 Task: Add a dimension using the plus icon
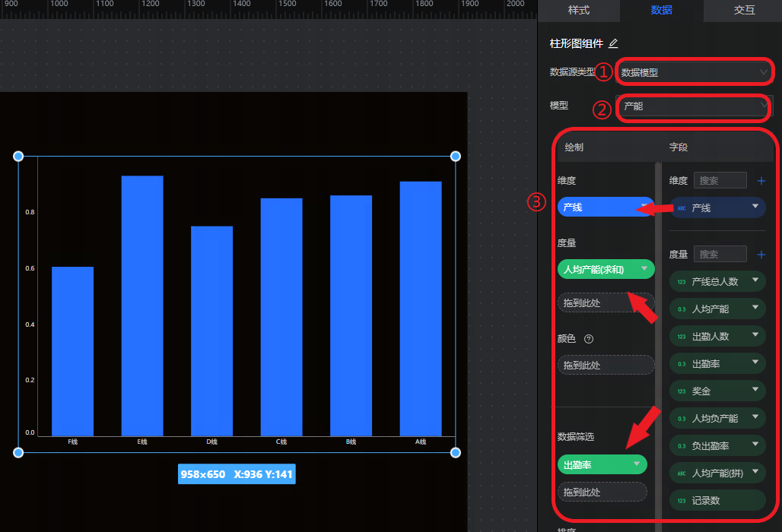point(761,181)
